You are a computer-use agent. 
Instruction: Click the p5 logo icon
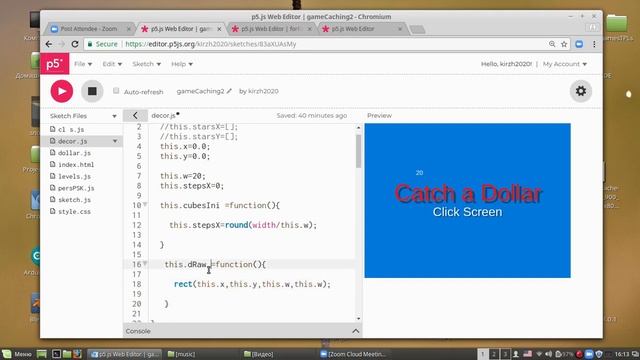pyautogui.click(x=54, y=64)
